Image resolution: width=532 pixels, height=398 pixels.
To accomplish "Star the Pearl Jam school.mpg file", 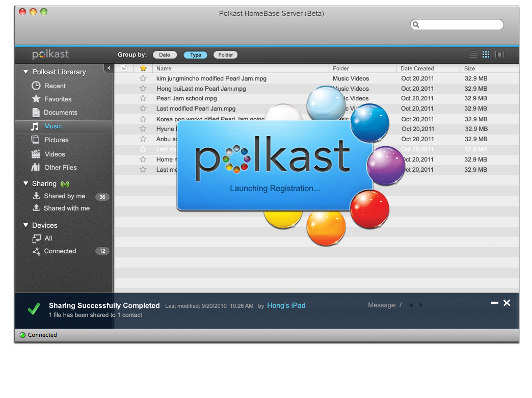I will point(143,98).
